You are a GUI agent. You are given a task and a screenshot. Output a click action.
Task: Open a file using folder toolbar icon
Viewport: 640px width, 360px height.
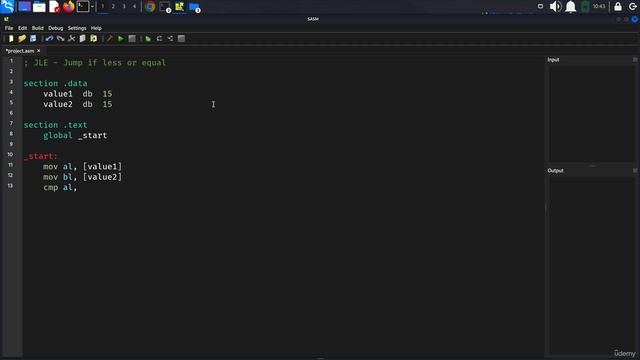[22, 38]
